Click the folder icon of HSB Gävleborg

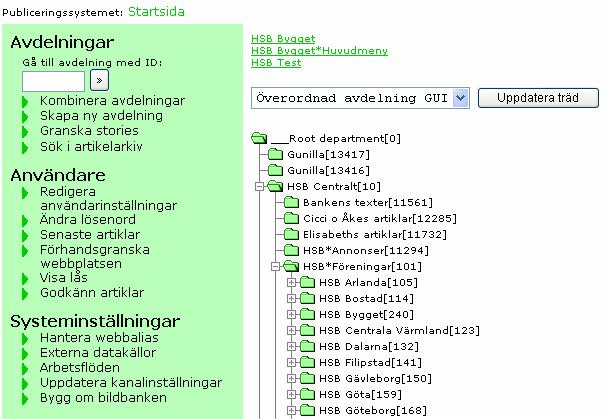click(x=307, y=378)
